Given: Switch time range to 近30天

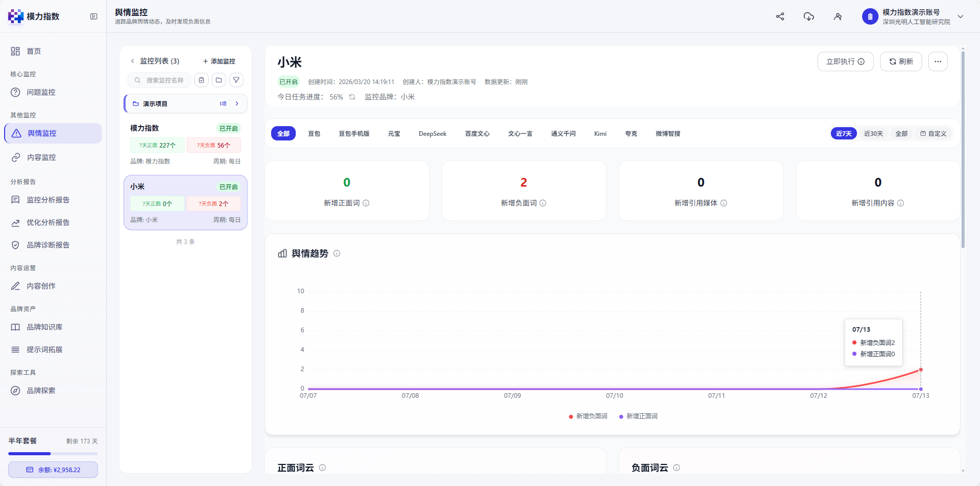Looking at the screenshot, I should click(873, 134).
